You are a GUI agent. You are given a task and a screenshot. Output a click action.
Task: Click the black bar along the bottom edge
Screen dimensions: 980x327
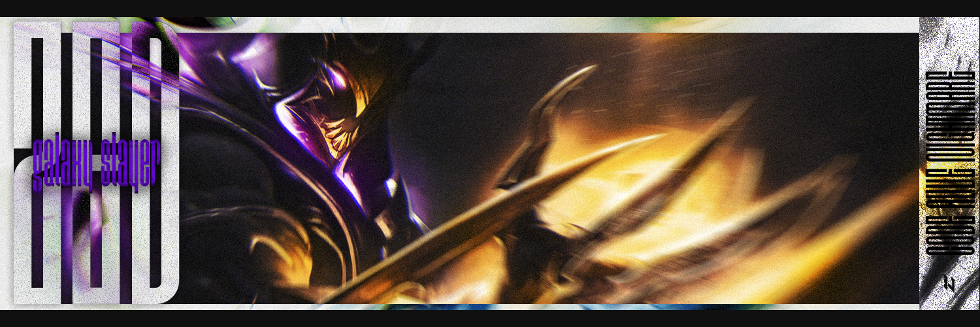pyautogui.click(x=490, y=318)
